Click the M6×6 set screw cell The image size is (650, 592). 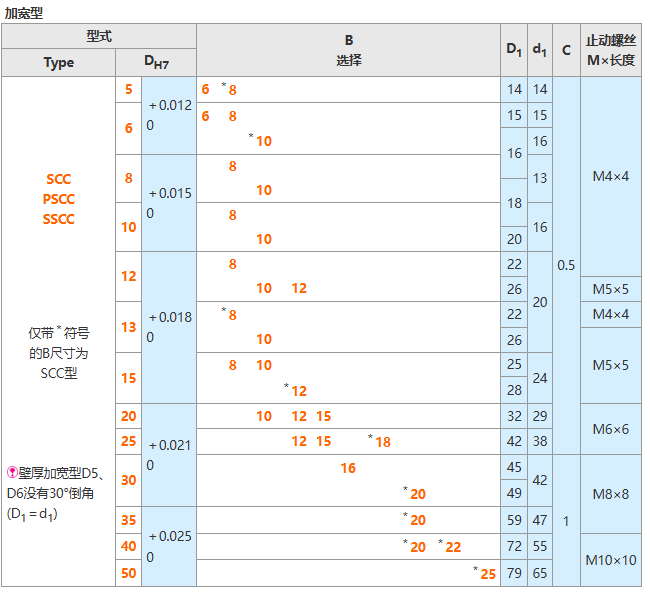pyautogui.click(x=611, y=429)
